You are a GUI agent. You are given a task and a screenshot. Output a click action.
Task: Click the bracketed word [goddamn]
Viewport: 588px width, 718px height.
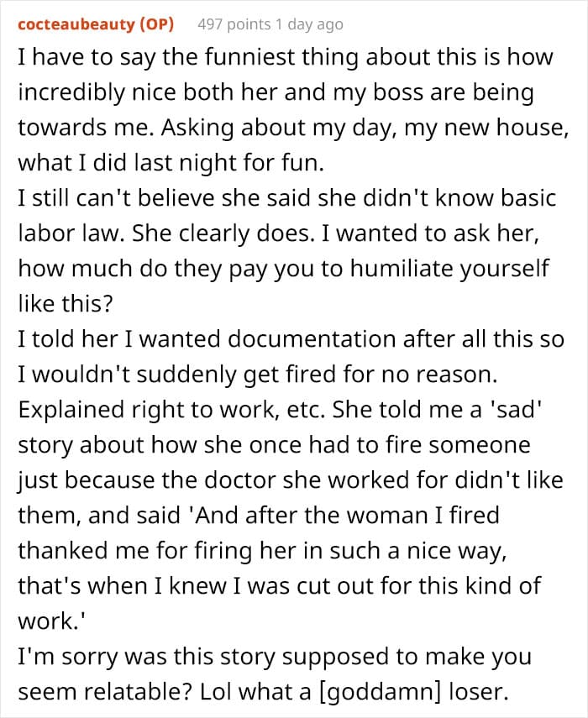[x=380, y=692]
